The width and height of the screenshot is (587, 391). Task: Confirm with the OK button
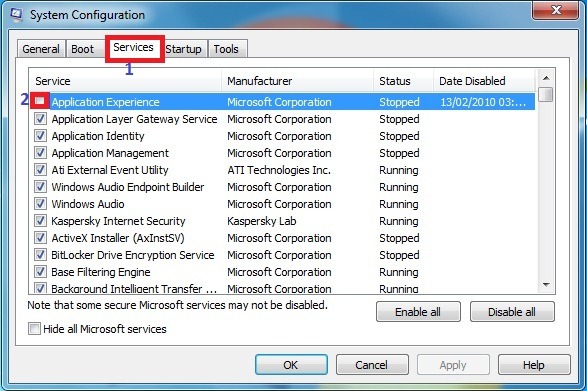(x=291, y=365)
